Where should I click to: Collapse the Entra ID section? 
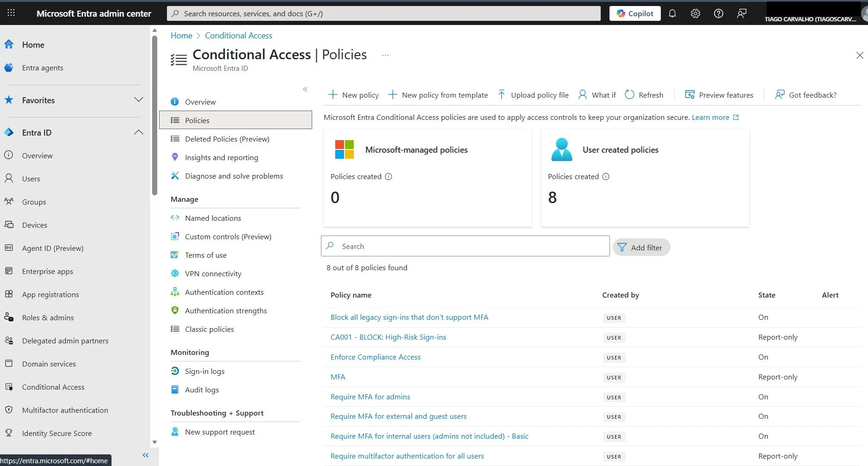(139, 132)
